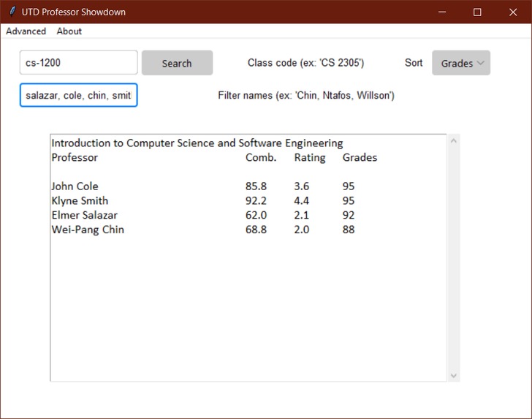The height and width of the screenshot is (419, 532).
Task: Click the Search button
Action: pos(177,63)
